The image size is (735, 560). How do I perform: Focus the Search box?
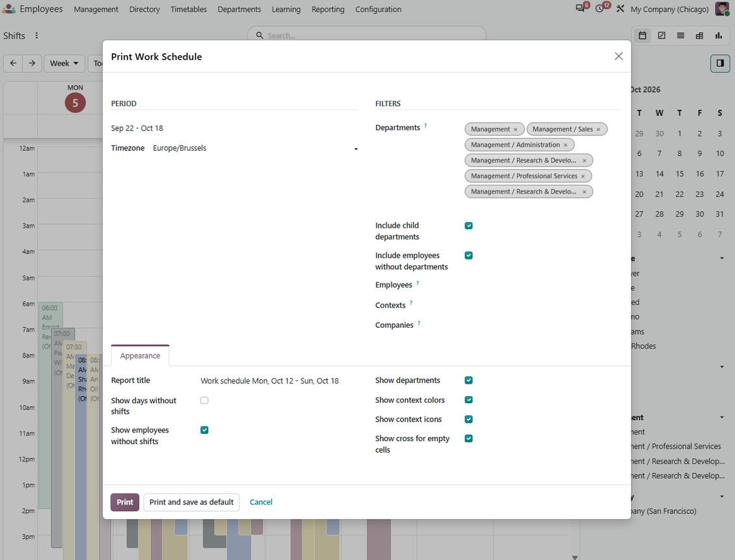366,35
